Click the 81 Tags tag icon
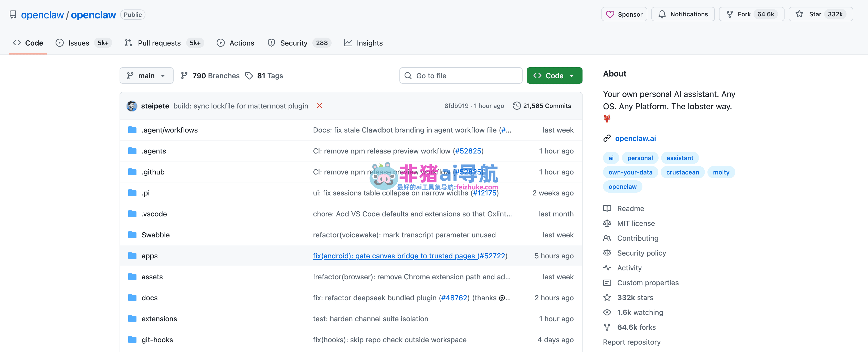The height and width of the screenshot is (352, 868). (249, 76)
